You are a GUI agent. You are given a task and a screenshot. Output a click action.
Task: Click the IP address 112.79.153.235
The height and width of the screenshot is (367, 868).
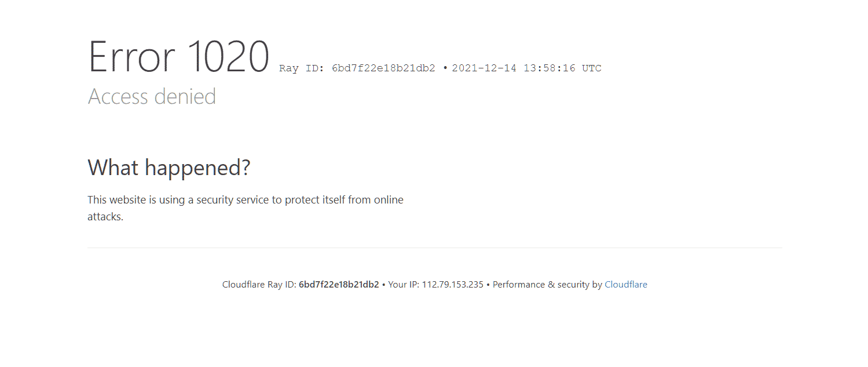tap(452, 285)
